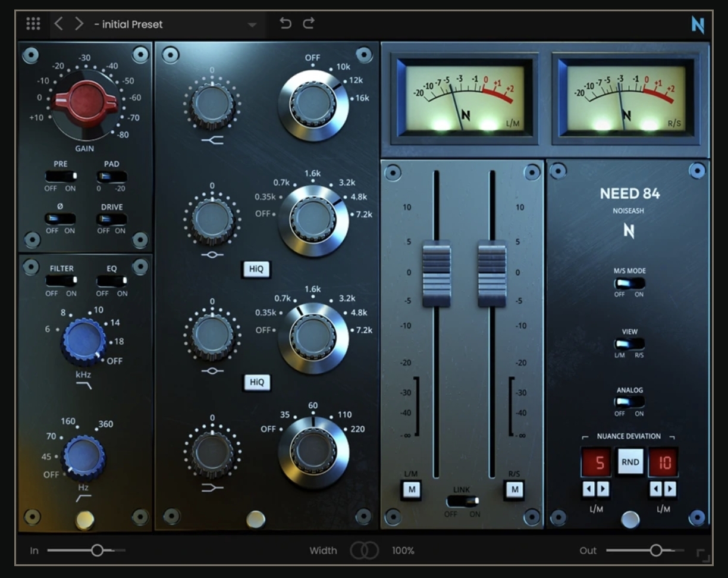
Task: Click the upper mid band gain knob
Action: pyautogui.click(x=212, y=221)
